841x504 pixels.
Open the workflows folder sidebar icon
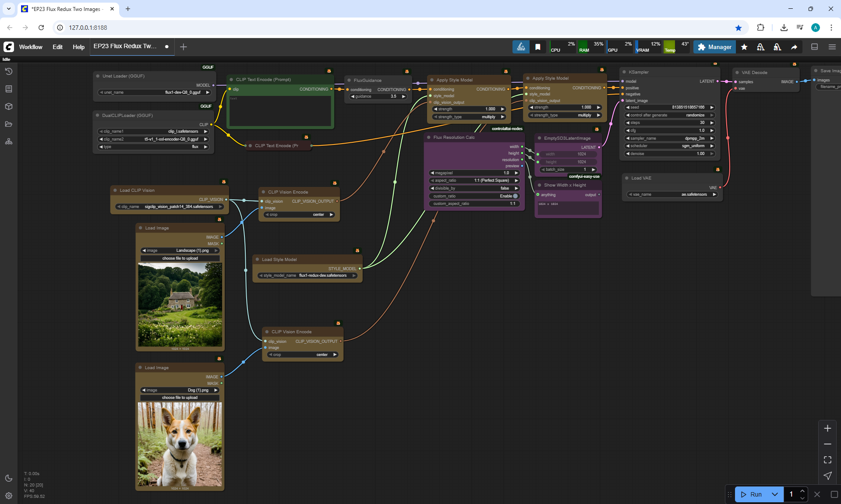(x=9, y=124)
